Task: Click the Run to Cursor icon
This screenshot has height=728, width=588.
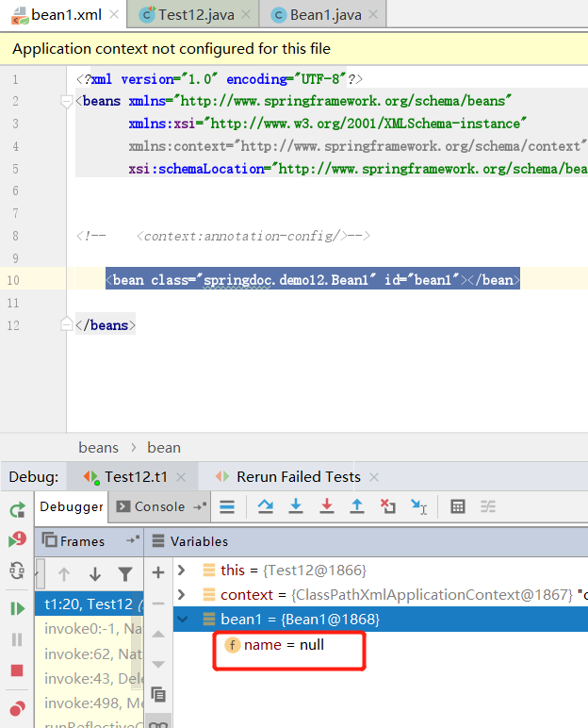Action: point(418,506)
